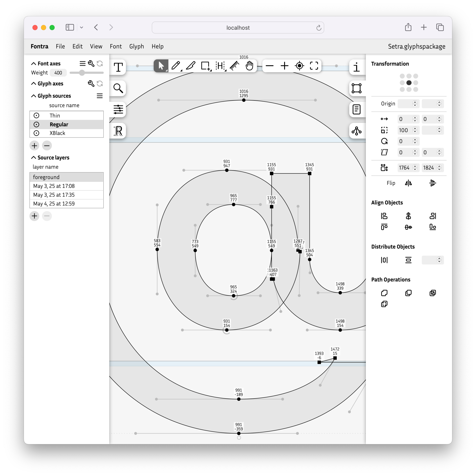Activate the Measure tool
The image size is (476, 476).
pyautogui.click(x=234, y=66)
